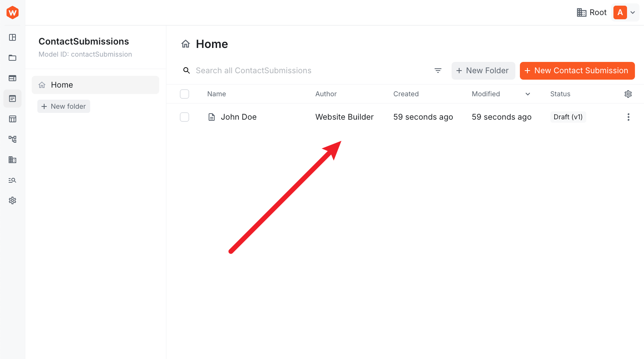Open the Settings gear in sidebar
Screen dimensions: 644x359
12,200
